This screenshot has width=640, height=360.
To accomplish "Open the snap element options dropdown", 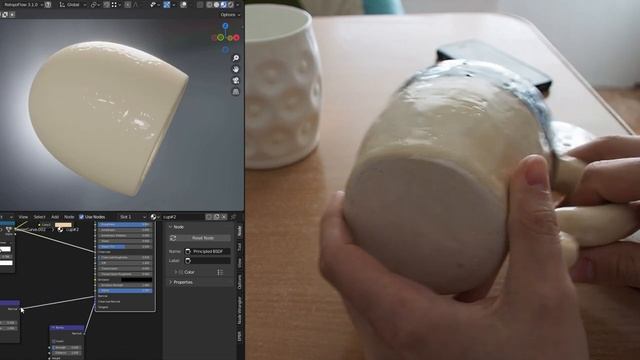I will pyautogui.click(x=116, y=5).
